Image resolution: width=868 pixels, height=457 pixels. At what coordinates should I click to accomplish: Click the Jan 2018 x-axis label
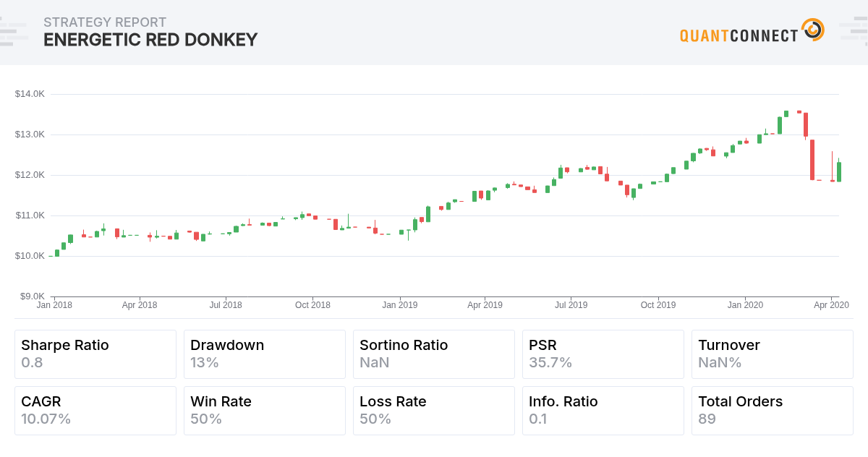[x=54, y=305]
